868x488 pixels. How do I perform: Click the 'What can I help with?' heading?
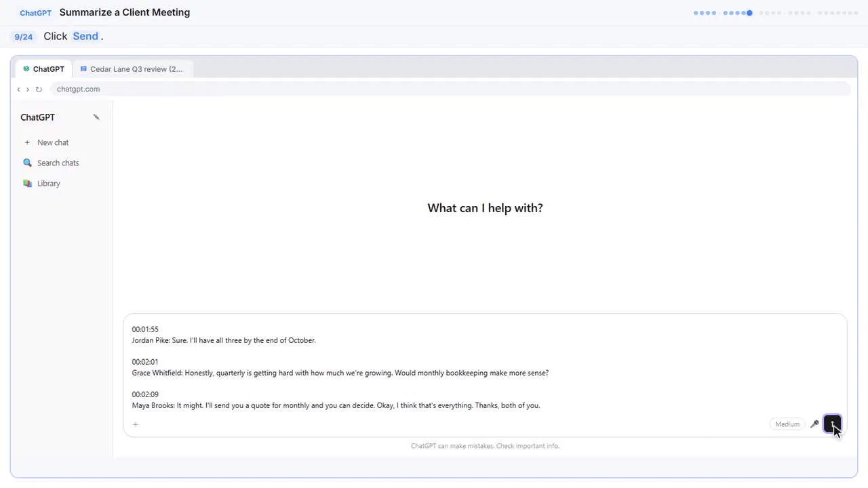click(485, 208)
